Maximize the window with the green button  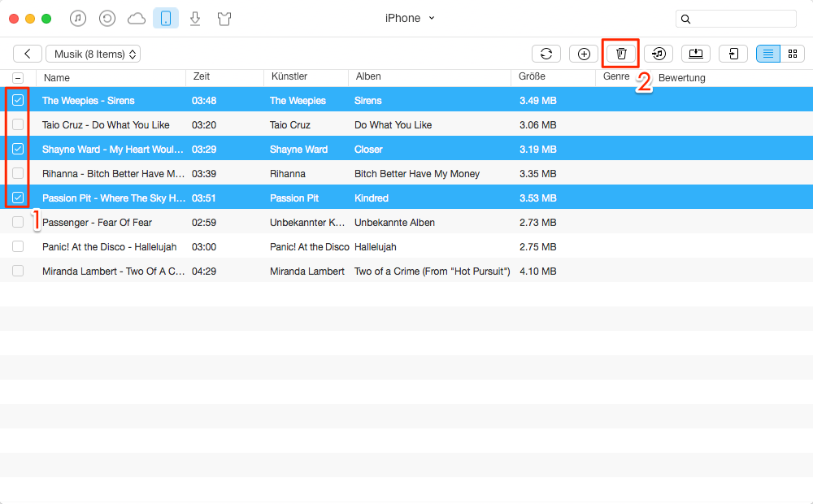(46, 19)
